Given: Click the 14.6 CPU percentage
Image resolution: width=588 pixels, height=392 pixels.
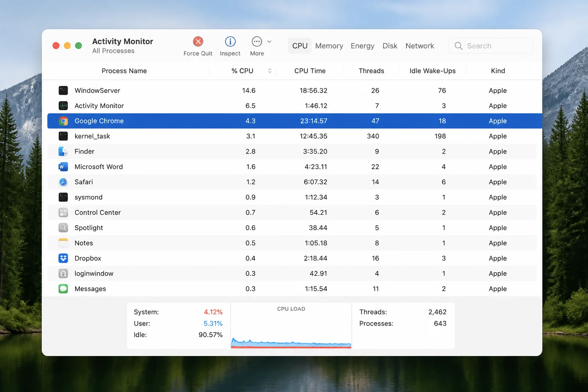Looking at the screenshot, I should 249,91.
